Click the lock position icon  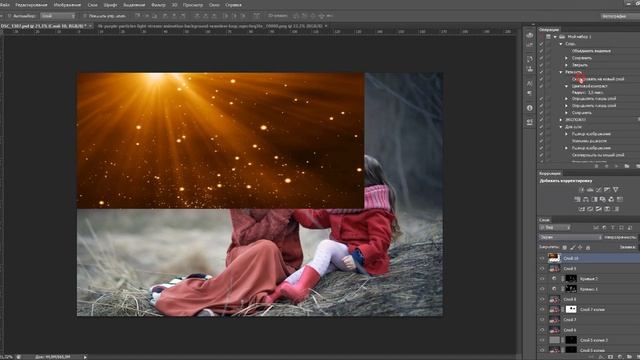[580, 247]
